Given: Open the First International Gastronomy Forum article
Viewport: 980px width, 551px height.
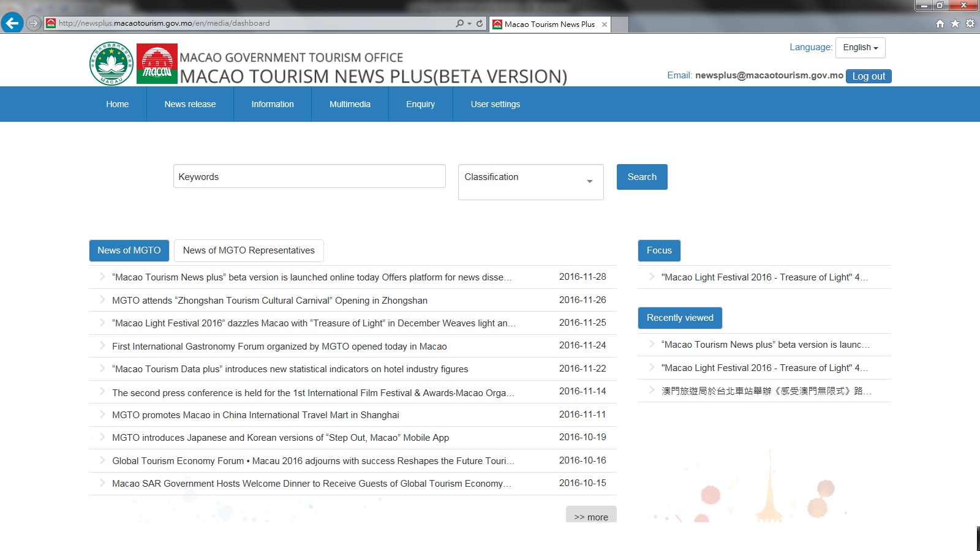Looking at the screenshot, I should click(x=279, y=347).
